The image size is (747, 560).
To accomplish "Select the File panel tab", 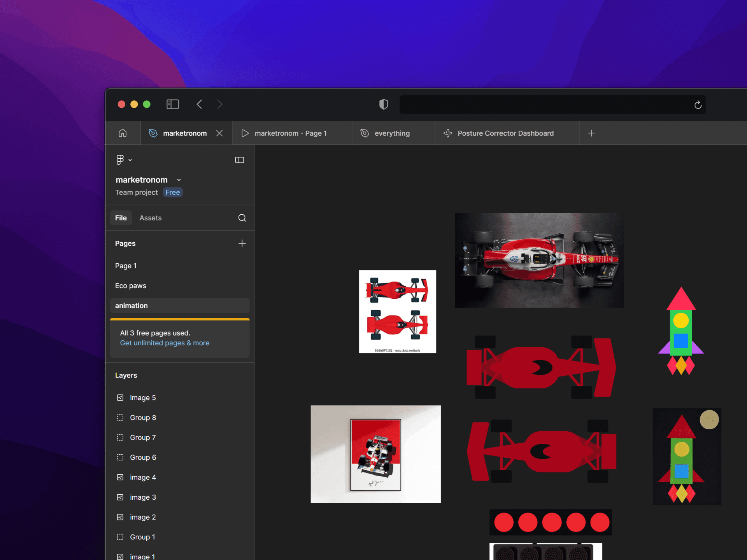I will pyautogui.click(x=121, y=218).
